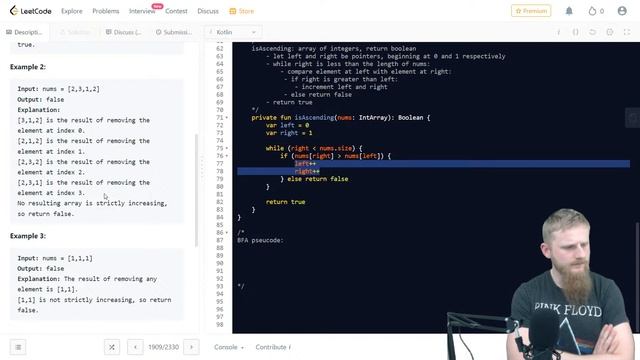Click the Contribute link

(273, 347)
